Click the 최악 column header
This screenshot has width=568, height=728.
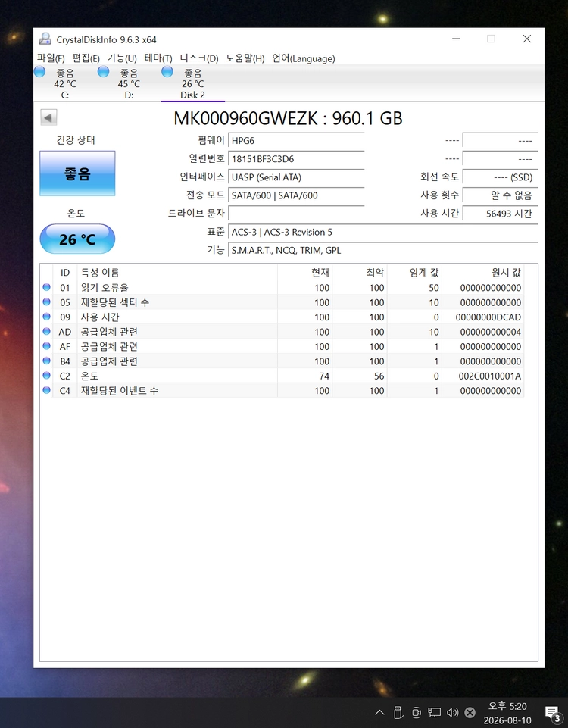[360, 273]
